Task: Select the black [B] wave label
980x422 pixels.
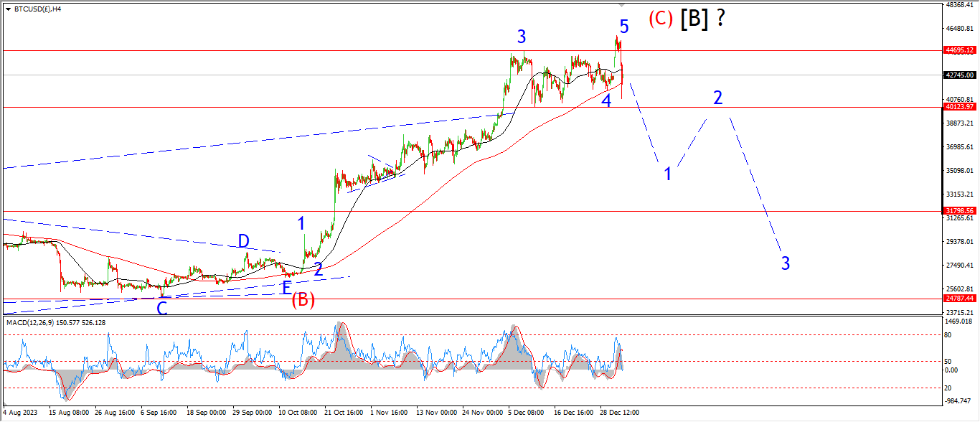Action: click(694, 19)
